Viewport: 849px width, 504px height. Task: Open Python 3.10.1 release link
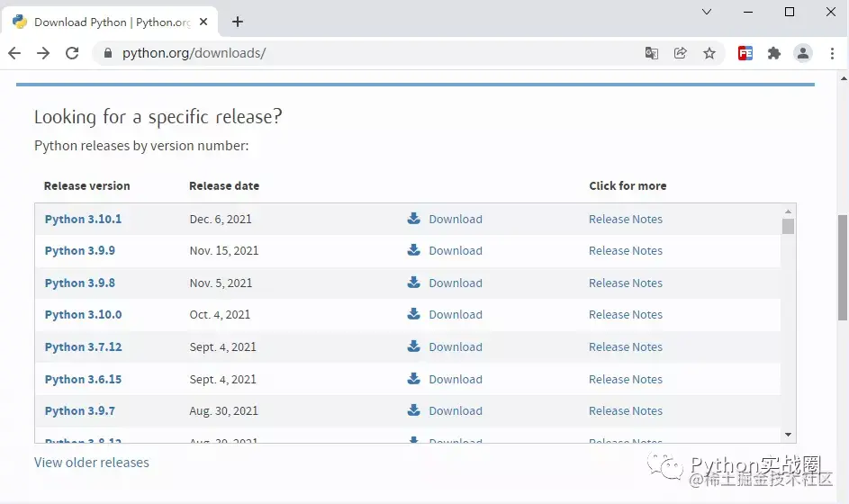pyautogui.click(x=83, y=220)
